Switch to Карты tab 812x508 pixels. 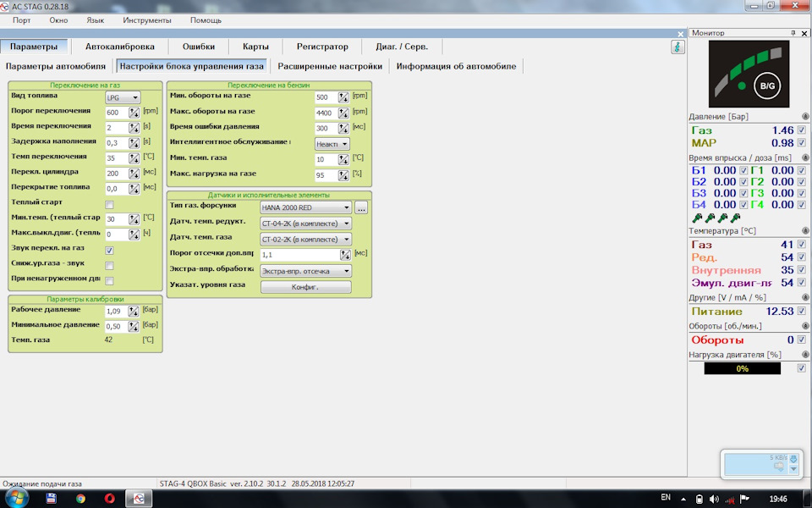pos(255,47)
